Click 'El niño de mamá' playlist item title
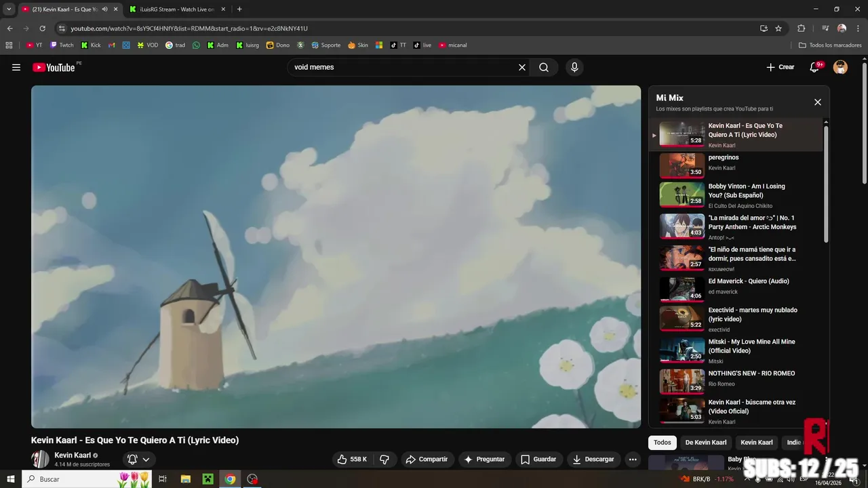This screenshot has height=488, width=868. tap(752, 254)
